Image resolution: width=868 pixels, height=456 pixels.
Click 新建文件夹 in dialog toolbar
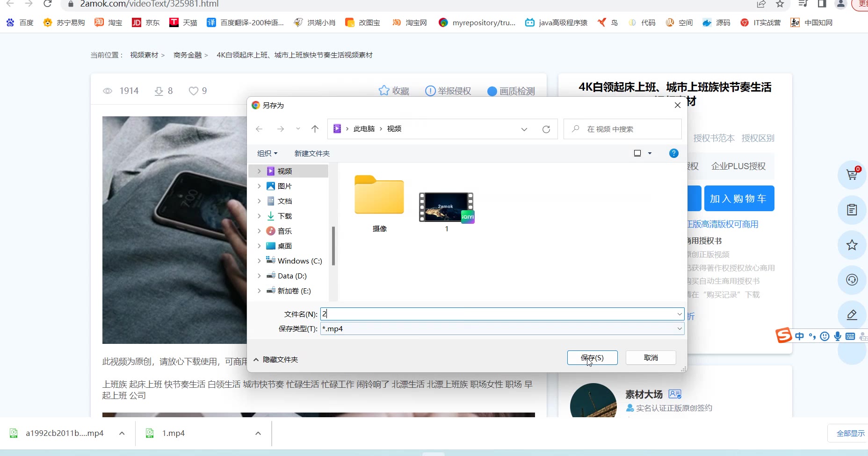pyautogui.click(x=312, y=153)
